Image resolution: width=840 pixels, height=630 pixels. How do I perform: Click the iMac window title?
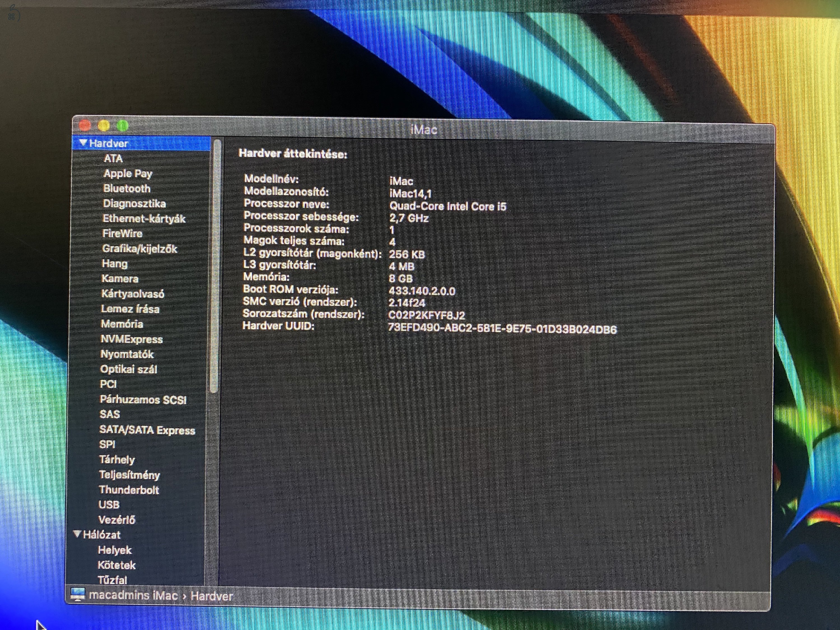coord(424,130)
